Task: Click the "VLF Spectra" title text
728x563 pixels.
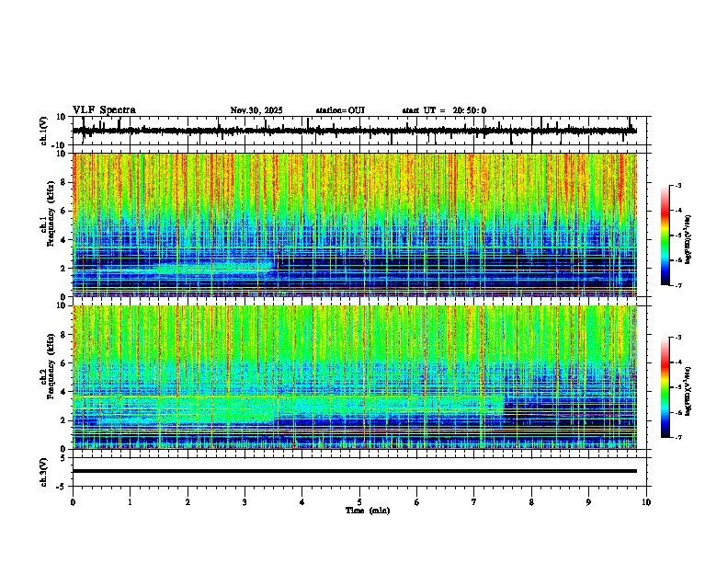Action: pos(104,110)
